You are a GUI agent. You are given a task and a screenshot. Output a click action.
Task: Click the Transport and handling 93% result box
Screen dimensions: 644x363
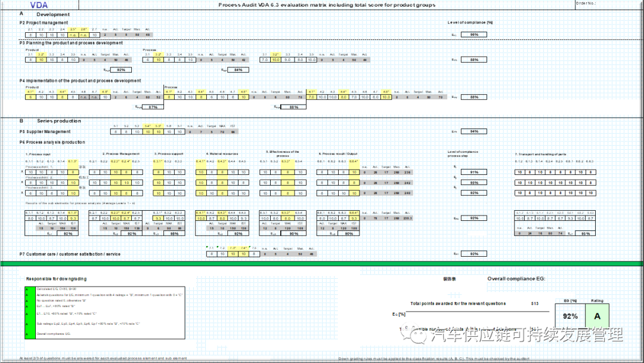(586, 233)
